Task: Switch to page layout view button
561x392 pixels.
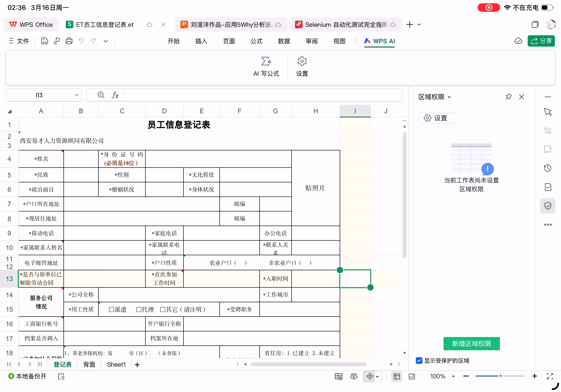Action: (x=412, y=376)
